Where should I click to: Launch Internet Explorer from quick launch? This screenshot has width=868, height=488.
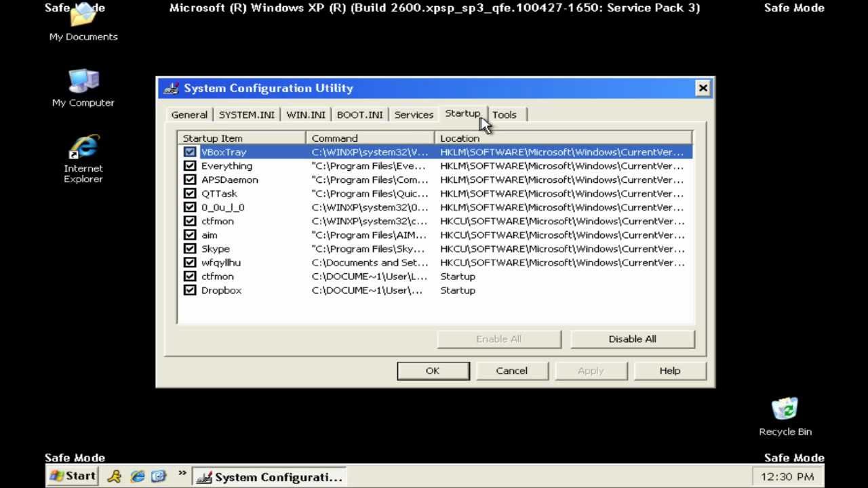point(137,476)
